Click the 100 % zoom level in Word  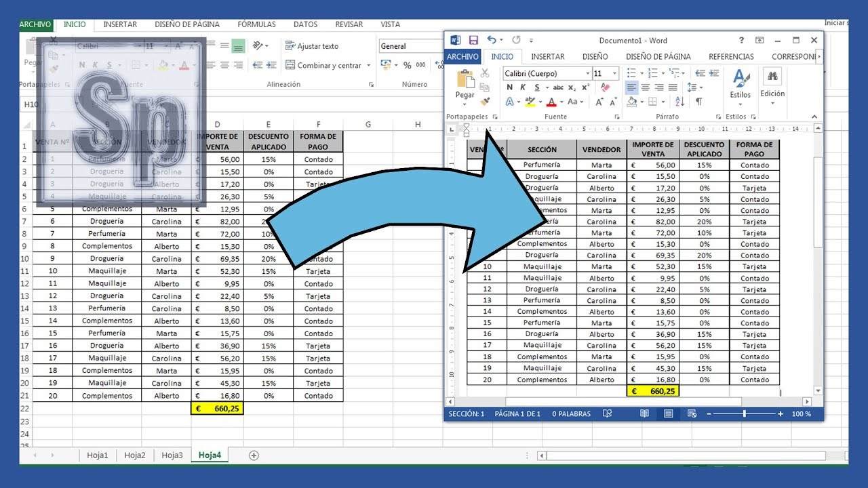pos(801,413)
